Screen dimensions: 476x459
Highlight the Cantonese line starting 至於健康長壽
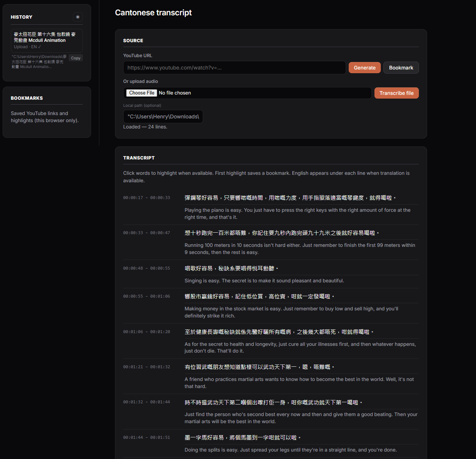click(279, 332)
